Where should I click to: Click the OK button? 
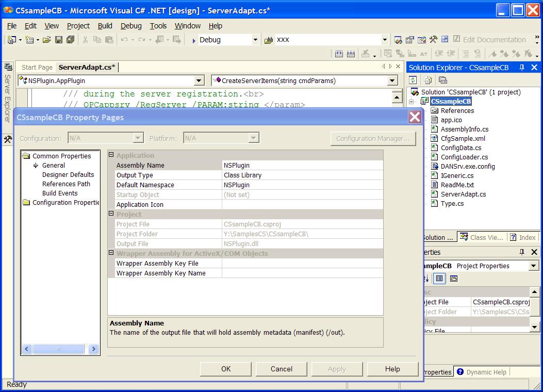click(226, 369)
